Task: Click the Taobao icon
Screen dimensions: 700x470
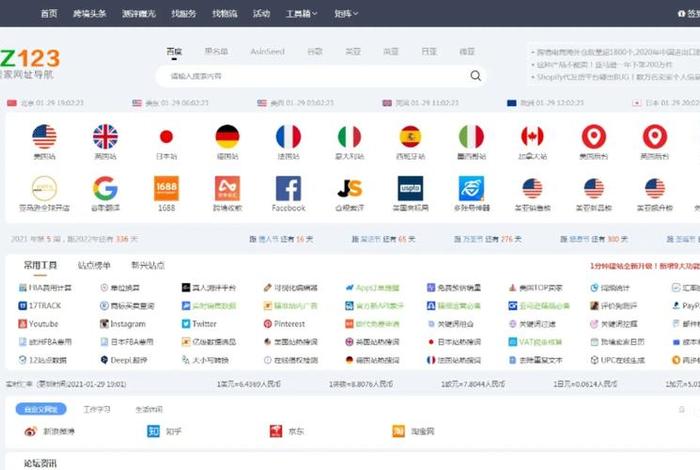Action: pyautogui.click(x=398, y=431)
